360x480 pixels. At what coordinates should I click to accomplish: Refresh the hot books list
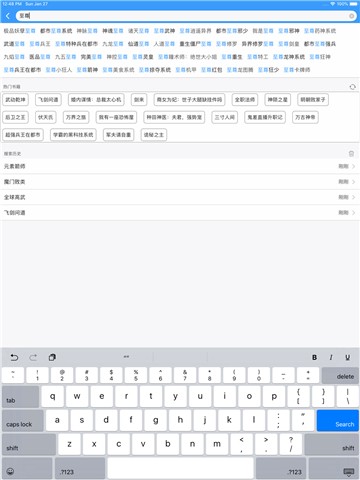tap(352, 87)
